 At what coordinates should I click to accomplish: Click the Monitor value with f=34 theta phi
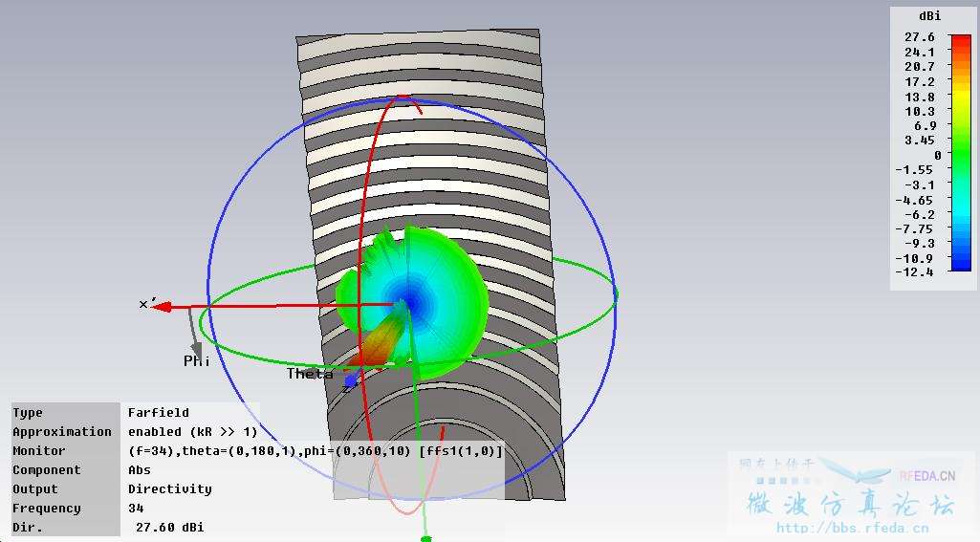coord(316,451)
